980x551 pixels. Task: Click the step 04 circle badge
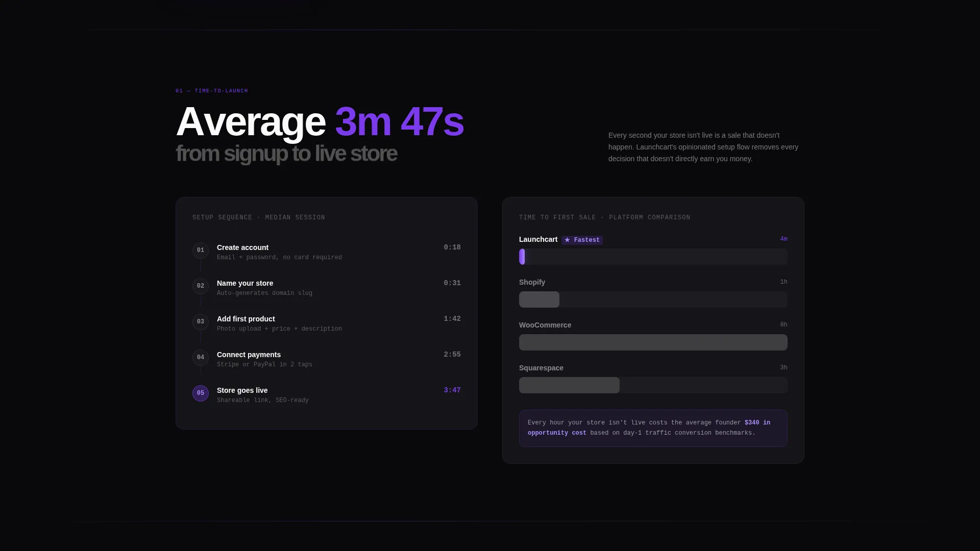click(x=201, y=358)
